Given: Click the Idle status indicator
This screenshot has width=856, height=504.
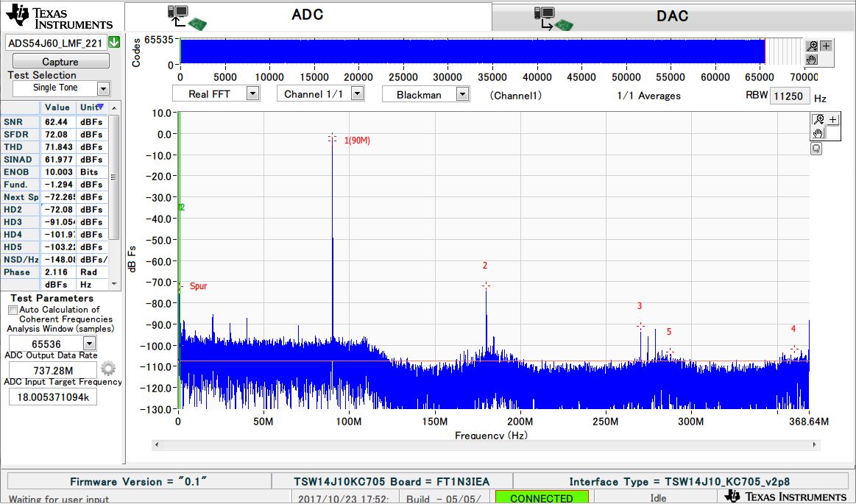Looking at the screenshot, I should click(x=658, y=497).
